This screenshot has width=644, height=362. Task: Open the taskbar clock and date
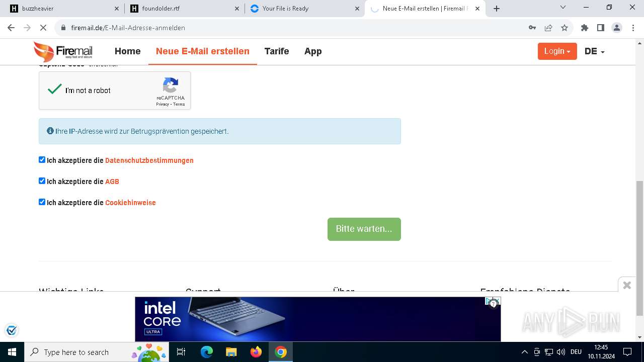pyautogui.click(x=601, y=352)
